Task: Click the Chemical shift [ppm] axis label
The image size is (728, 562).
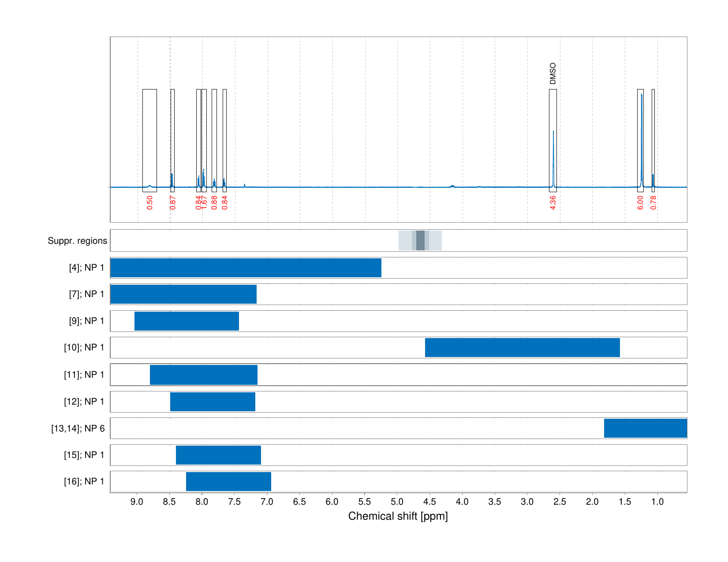Action: tap(397, 516)
